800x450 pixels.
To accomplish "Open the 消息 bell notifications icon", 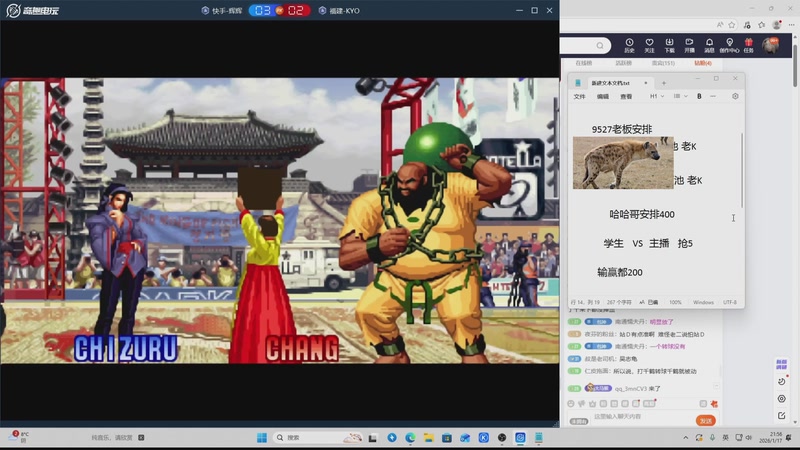I will click(x=709, y=45).
